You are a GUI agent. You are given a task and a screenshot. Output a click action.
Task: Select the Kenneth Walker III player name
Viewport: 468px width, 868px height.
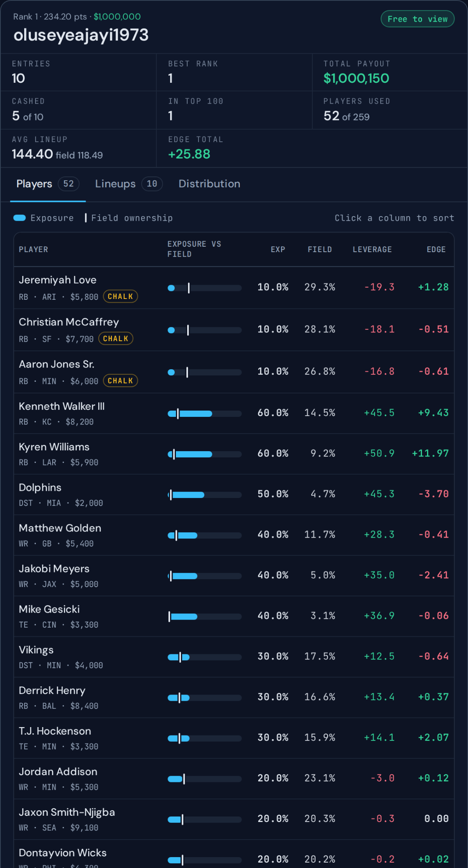point(62,406)
